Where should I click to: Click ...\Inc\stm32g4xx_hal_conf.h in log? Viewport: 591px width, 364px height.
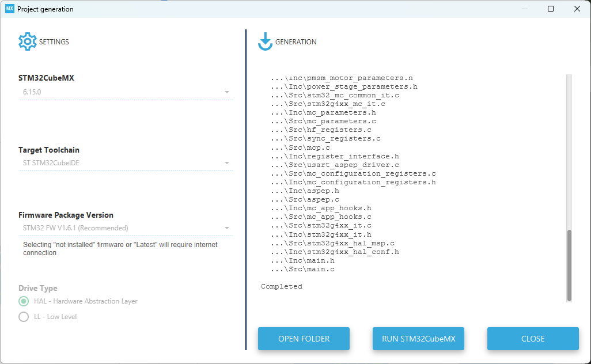tap(335, 252)
